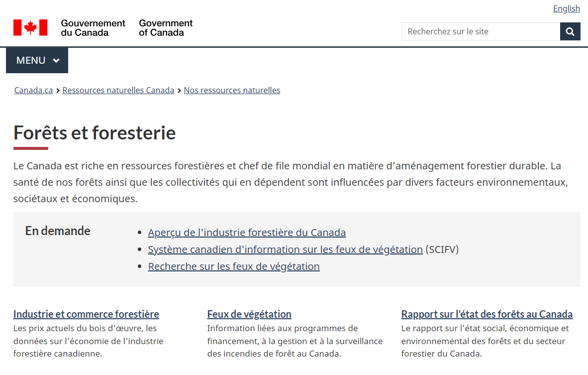
Task: Click the chevron after Ressources naturelles Canada breadcrumb
Action: click(x=179, y=91)
